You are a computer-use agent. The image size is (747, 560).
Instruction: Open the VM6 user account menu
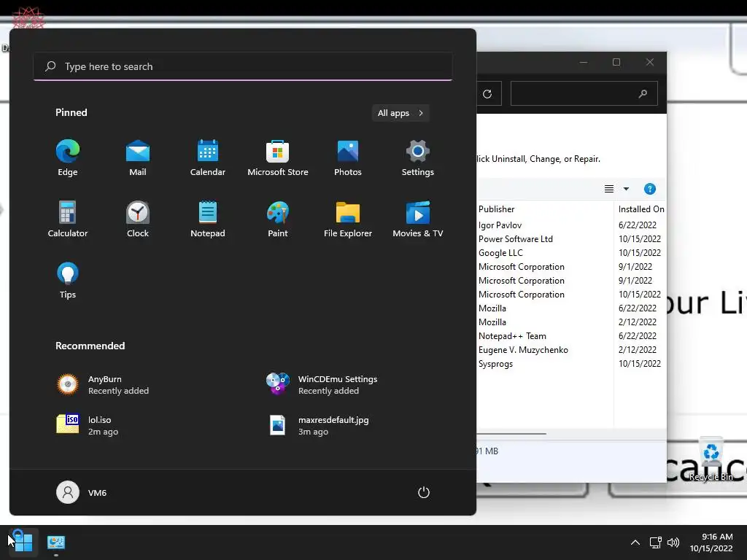click(82, 492)
